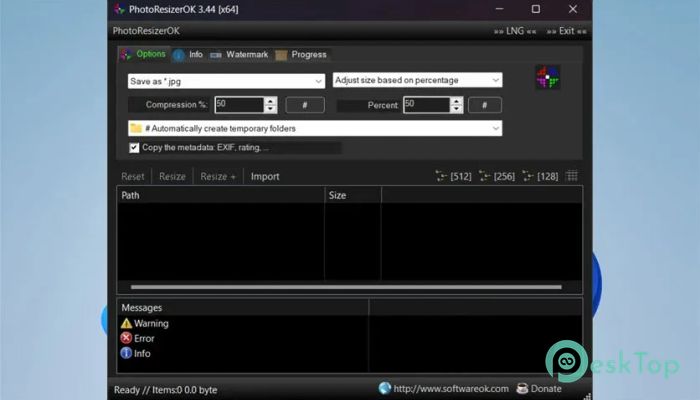Click the PhotoResizerOK menu label
The image size is (700, 400).
point(146,31)
